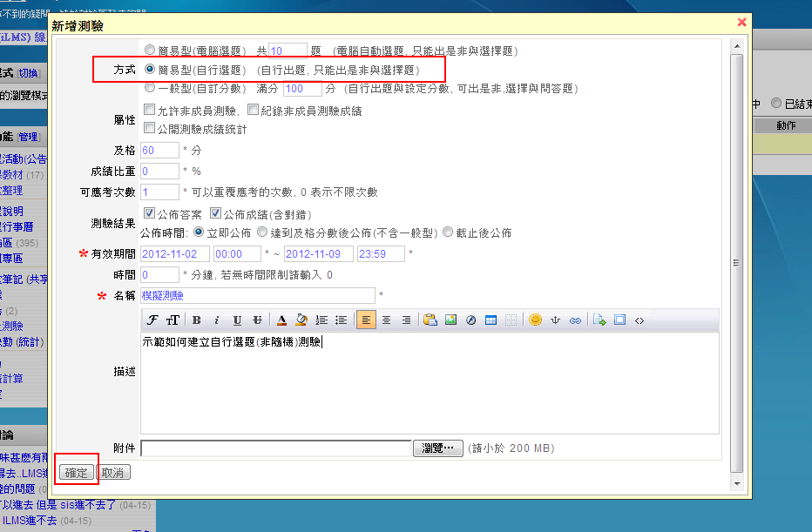812x532 pixels.
Task: Click the underline formatting icon
Action: pyautogui.click(x=236, y=320)
